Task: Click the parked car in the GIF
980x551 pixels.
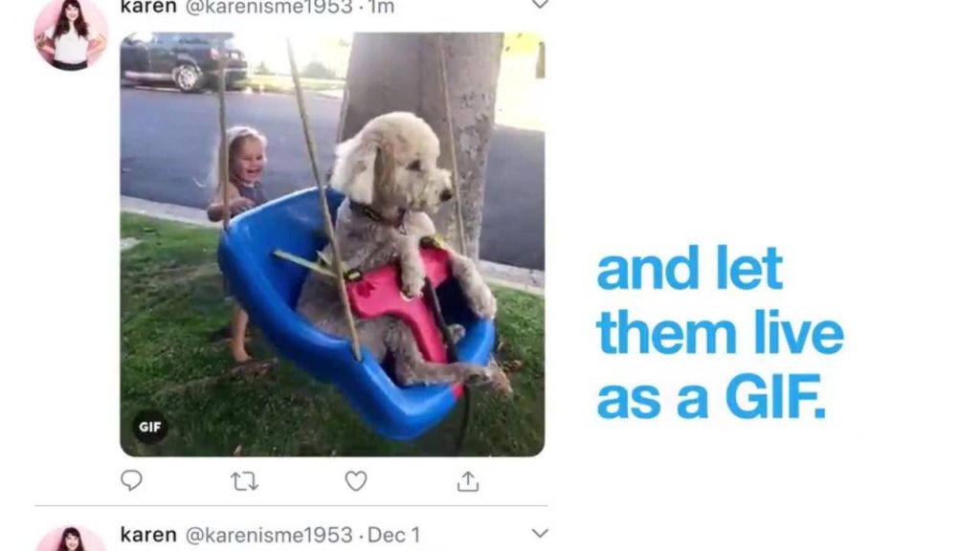Action: tap(184, 61)
